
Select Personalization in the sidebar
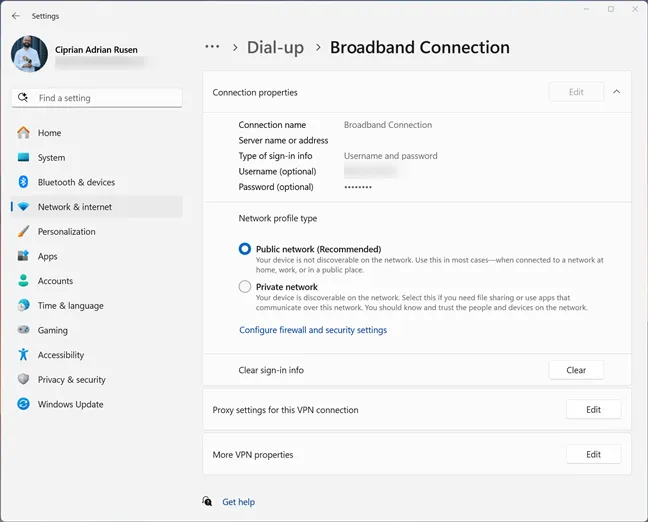pos(97,231)
